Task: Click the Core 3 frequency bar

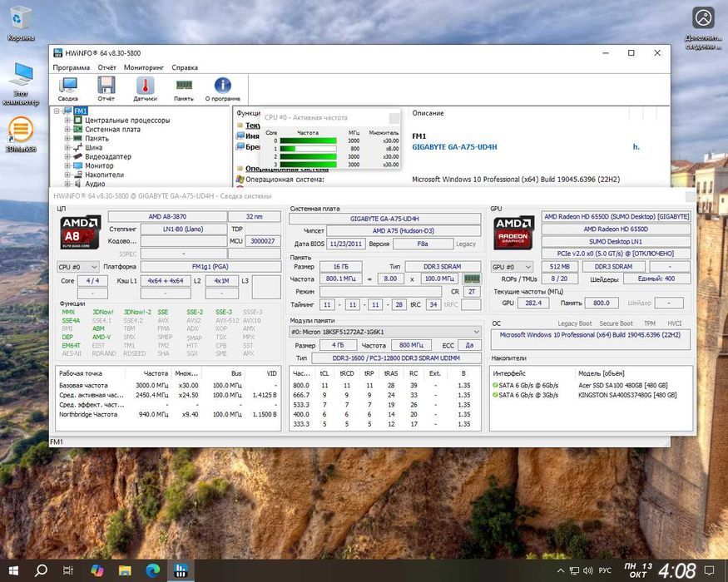Action: pyautogui.click(x=309, y=165)
